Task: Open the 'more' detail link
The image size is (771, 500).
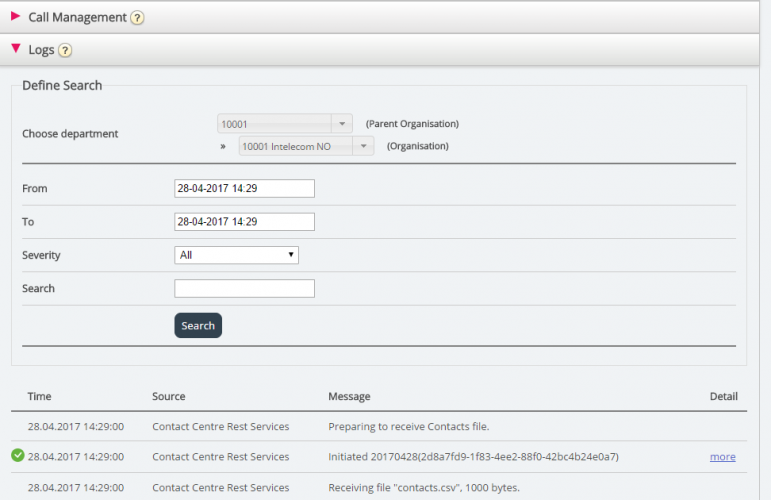Action: 722,457
